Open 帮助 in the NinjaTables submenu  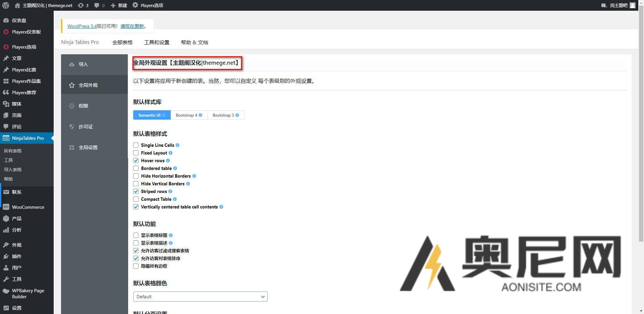(8, 179)
